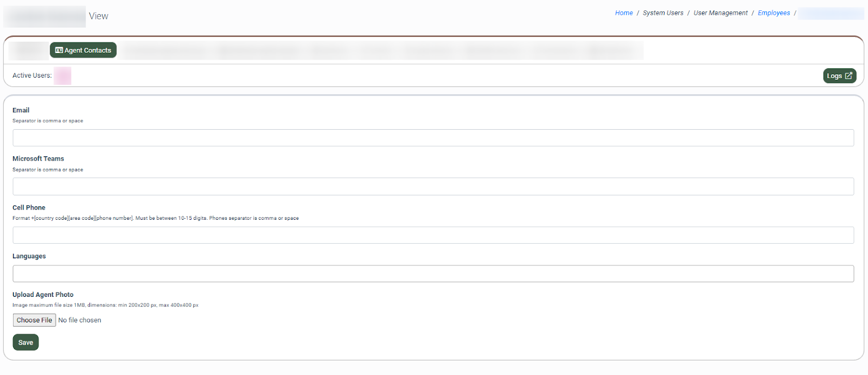Go to Home via the breadcrumb
The image size is (868, 375).
pyautogui.click(x=623, y=13)
